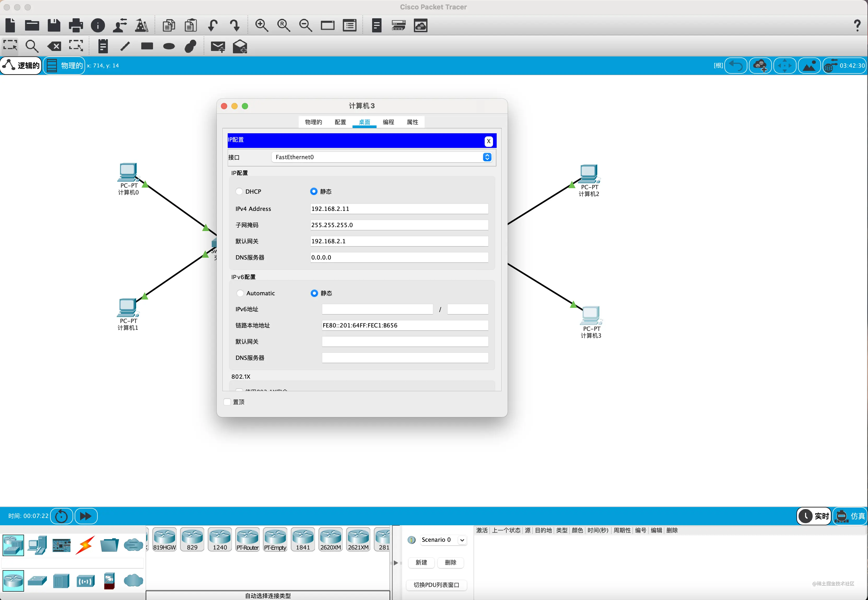Open the Help question mark
The image size is (868, 600).
[857, 25]
